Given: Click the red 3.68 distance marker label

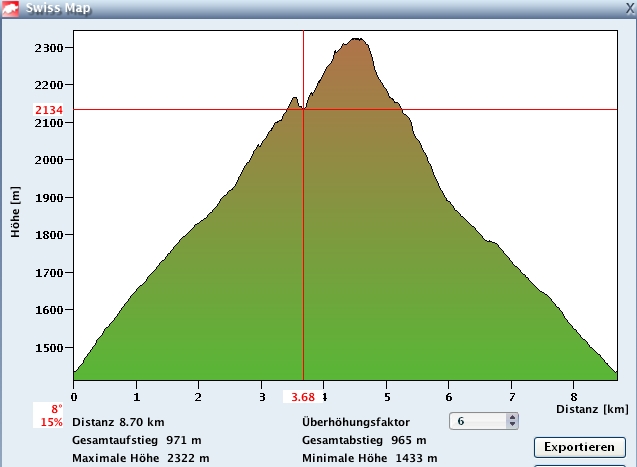Looking at the screenshot, I should point(303,397).
